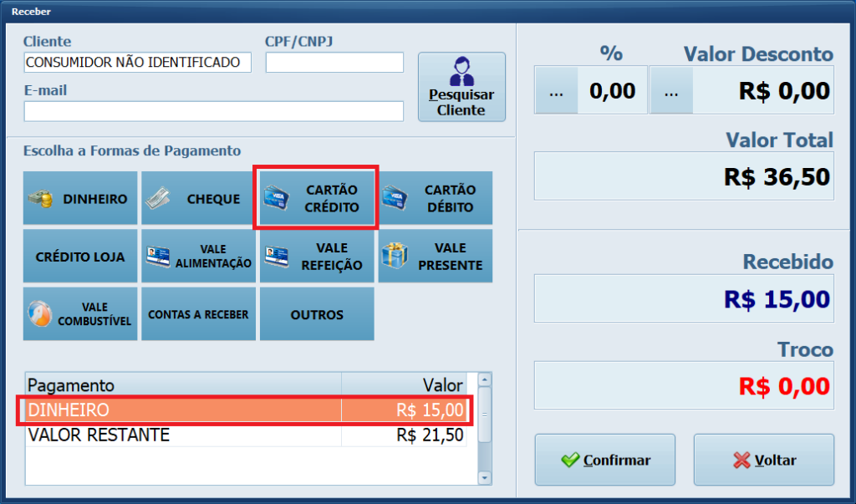Pick the Vale Presente gift option
The image size is (856, 504).
coord(435,256)
